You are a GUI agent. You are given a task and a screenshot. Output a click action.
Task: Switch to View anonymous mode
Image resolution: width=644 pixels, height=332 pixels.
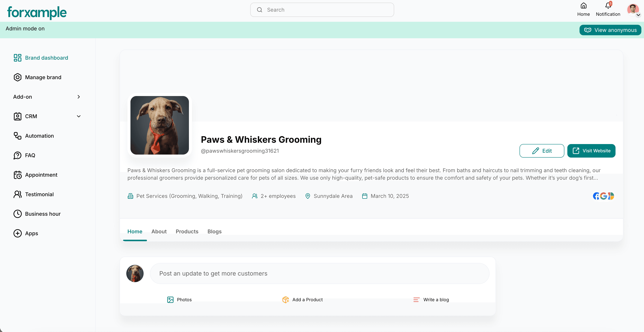click(610, 30)
